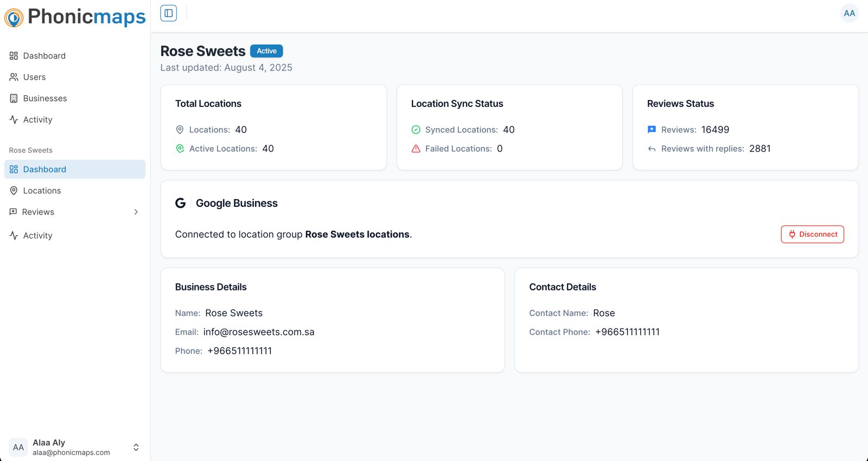The height and width of the screenshot is (461, 868).
Task: Click the green synced locations check icon
Action: pyautogui.click(x=416, y=130)
